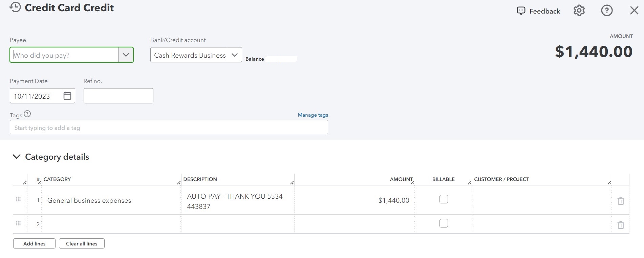
Task: Delete line 1 with trash icon
Action: (621, 201)
